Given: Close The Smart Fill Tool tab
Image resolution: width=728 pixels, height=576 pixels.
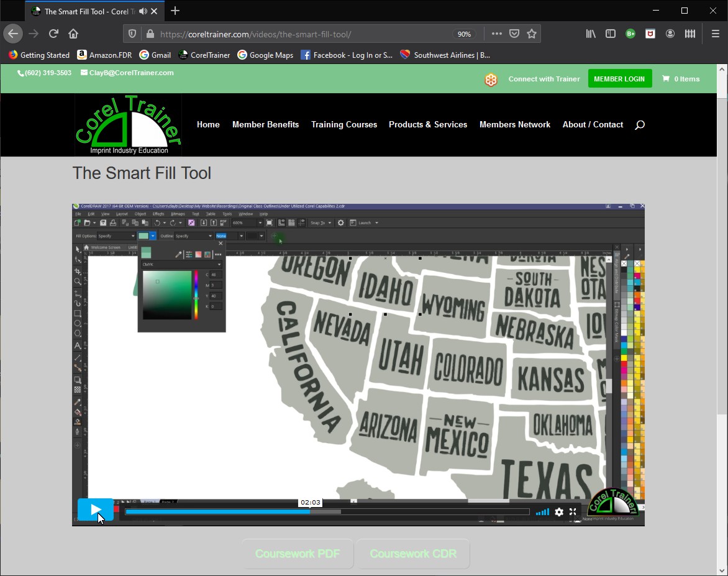Looking at the screenshot, I should 154,11.
